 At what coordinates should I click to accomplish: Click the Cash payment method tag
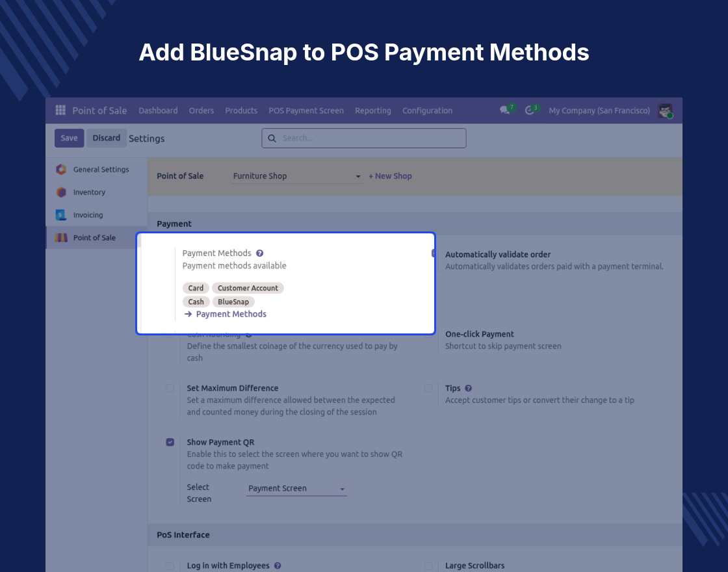pyautogui.click(x=196, y=302)
